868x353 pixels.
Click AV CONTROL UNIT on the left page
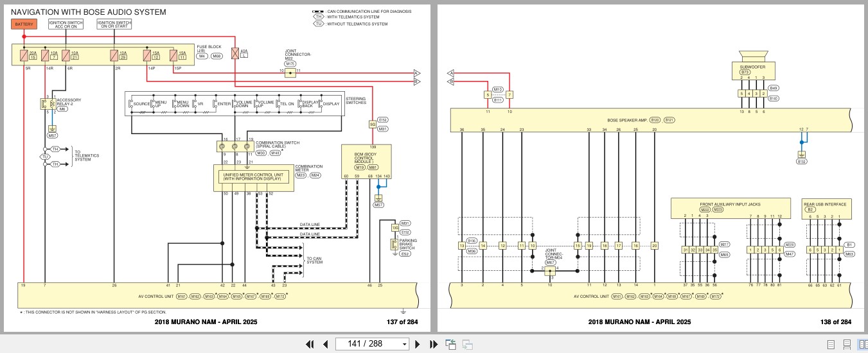[x=157, y=296]
